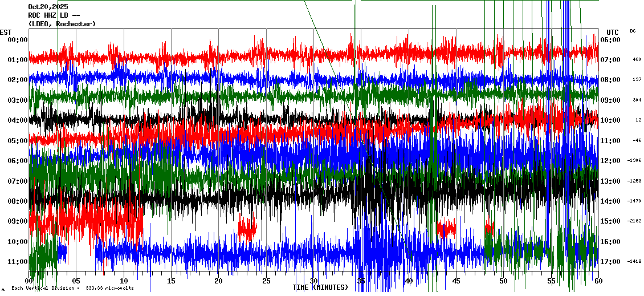Viewport: 644px width, 296px height.
Task: Click the vertical division 333.33 microvolts note
Action: pyautogui.click(x=72, y=288)
